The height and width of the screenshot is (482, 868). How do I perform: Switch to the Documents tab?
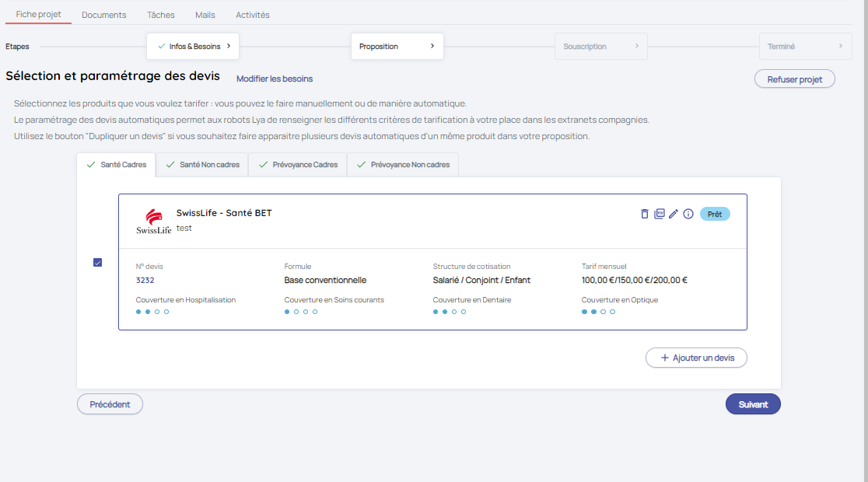click(103, 15)
